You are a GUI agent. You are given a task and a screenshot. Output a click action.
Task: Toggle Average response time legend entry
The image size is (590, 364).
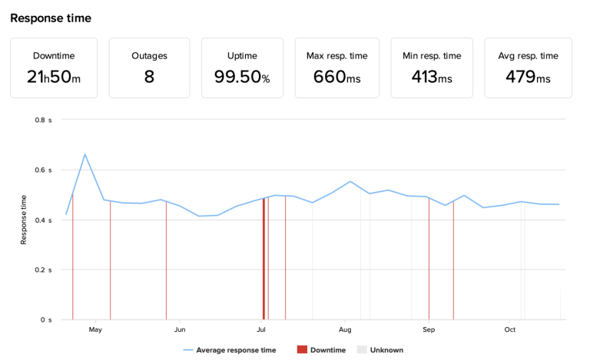click(x=229, y=350)
